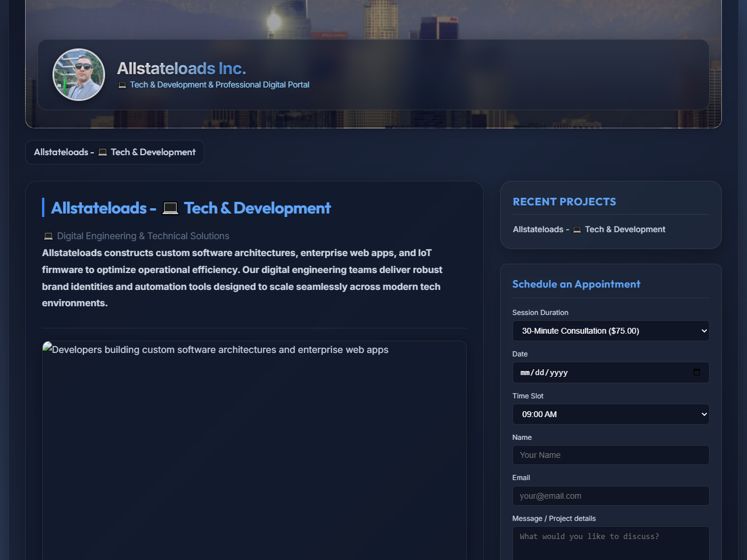Viewport: 747px width, 560px height.
Task: Click the Message / Project details textarea
Action: 611,544
